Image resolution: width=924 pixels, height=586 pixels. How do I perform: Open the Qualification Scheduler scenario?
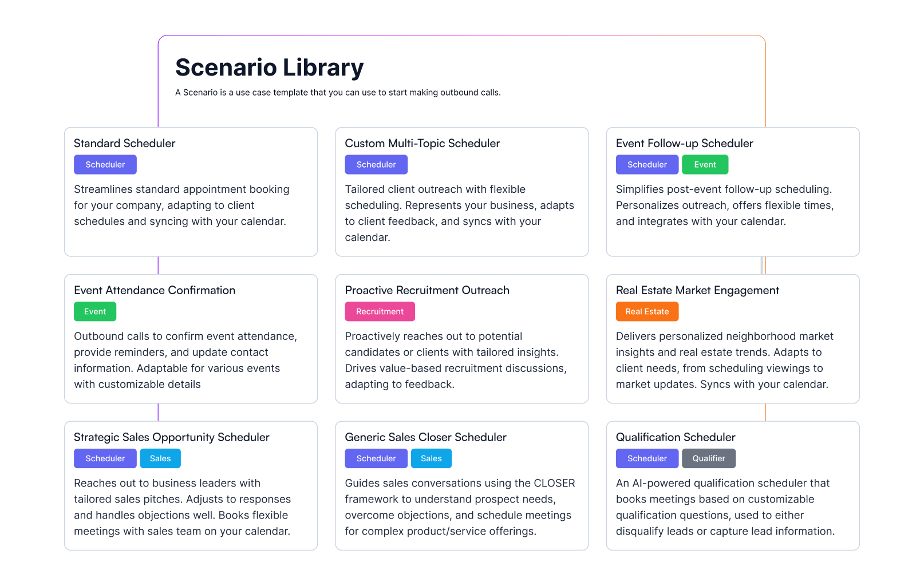(x=675, y=437)
